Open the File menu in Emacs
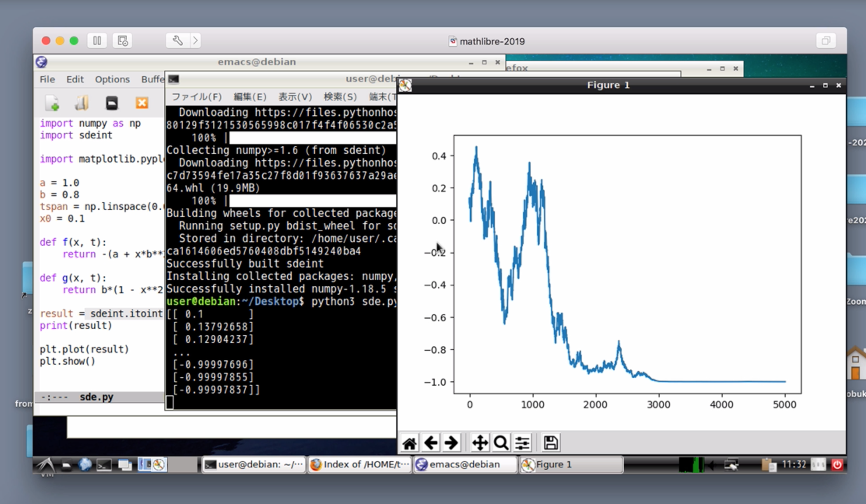 pyautogui.click(x=47, y=79)
